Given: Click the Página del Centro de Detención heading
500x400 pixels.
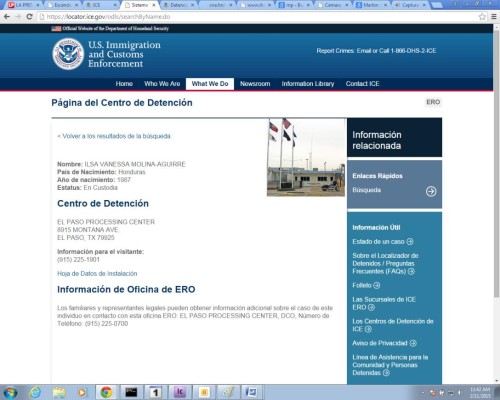Looking at the screenshot, I should (x=122, y=103).
